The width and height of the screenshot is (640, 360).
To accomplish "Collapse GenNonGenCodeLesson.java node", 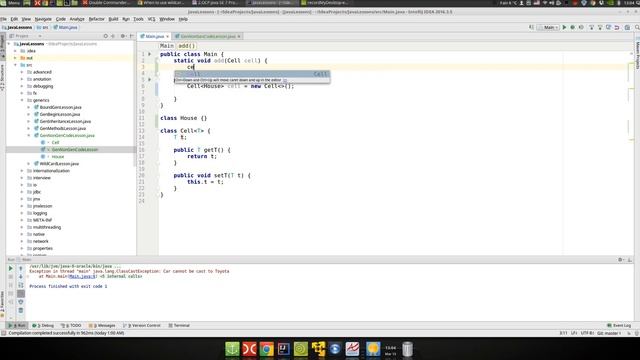I will click(x=29, y=135).
